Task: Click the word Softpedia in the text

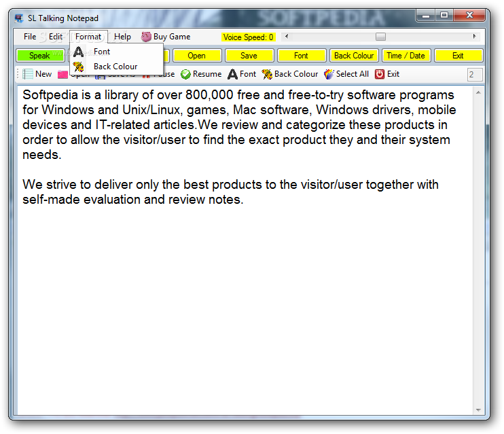Action: tap(50, 95)
